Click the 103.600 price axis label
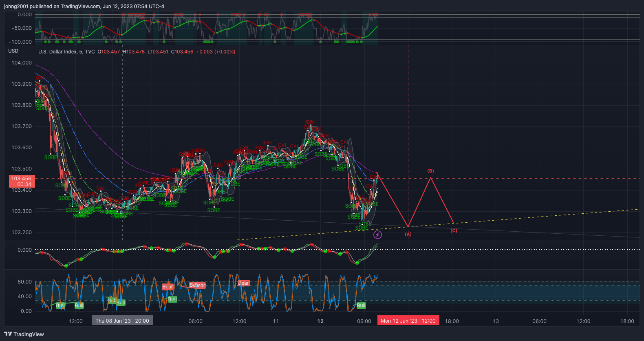Screen dimensions: 644x341 22,148
